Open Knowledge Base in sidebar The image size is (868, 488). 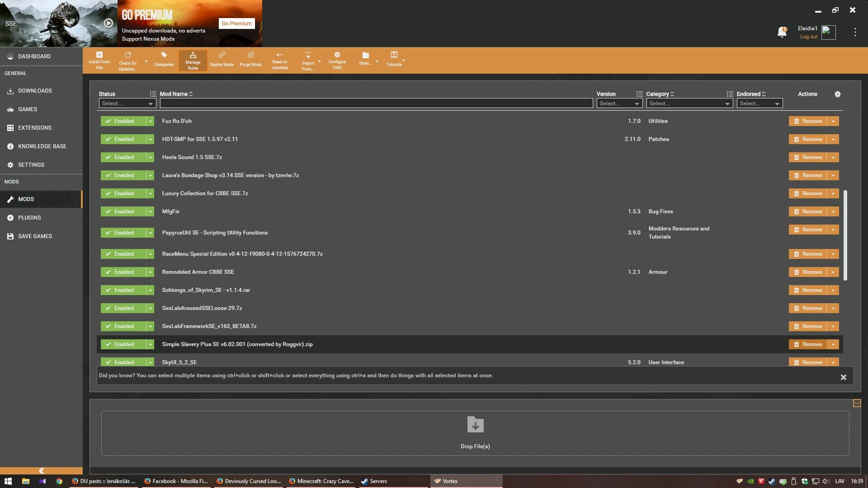[x=41, y=146]
